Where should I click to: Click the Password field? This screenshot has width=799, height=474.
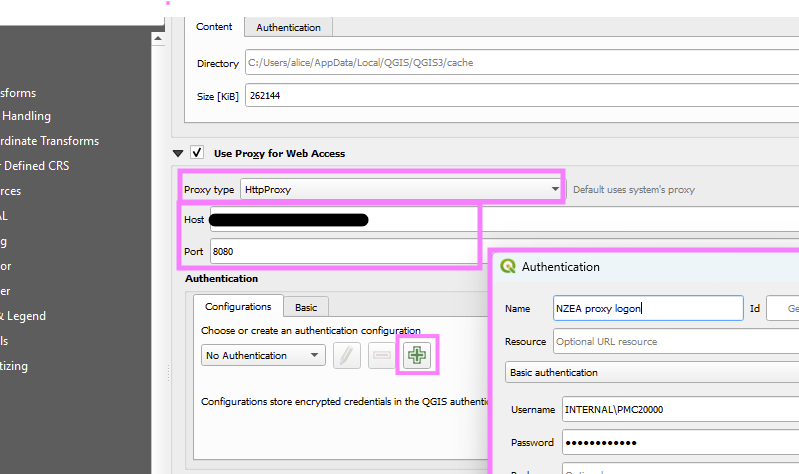pos(680,442)
